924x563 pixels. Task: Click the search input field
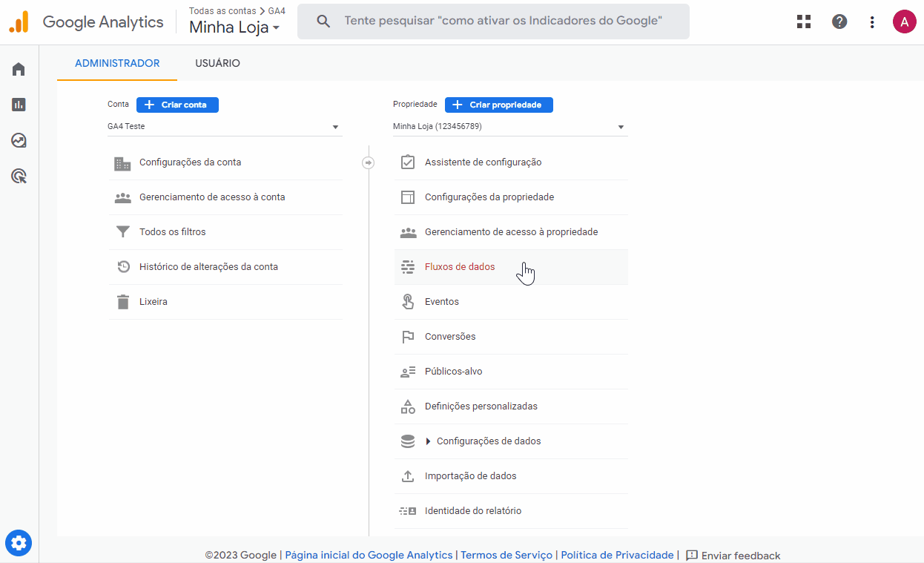coord(493,22)
